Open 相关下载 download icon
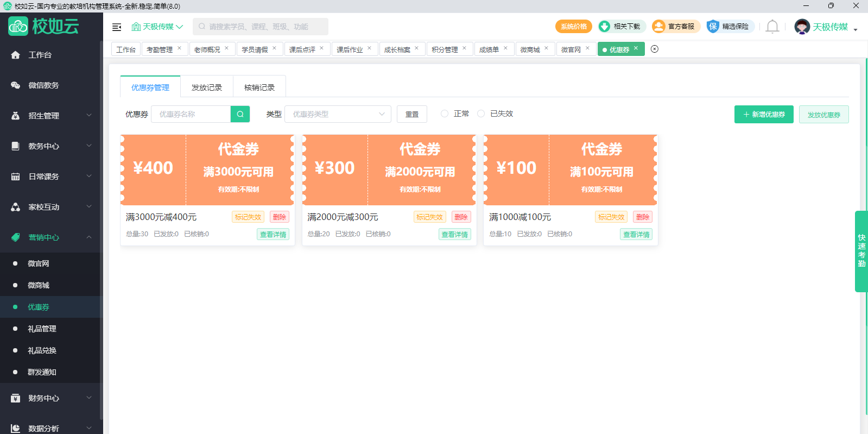Screen dimensions: 868x434 pyautogui.click(x=604, y=27)
